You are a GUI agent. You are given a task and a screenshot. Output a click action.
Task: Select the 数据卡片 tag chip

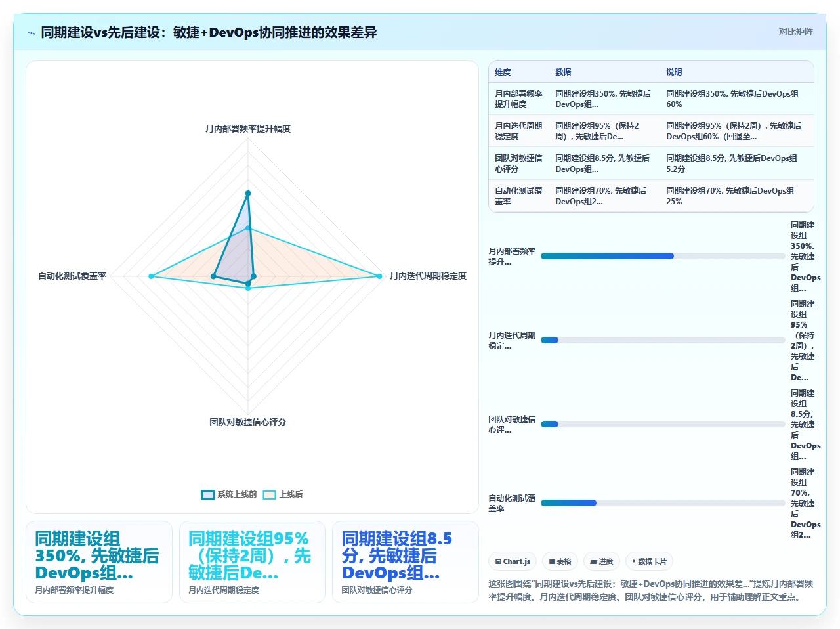(x=649, y=561)
